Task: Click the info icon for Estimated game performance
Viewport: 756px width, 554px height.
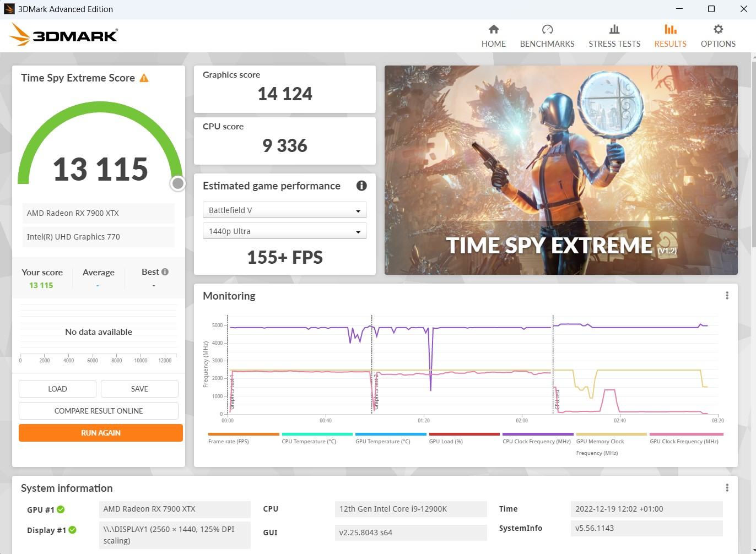Action: coord(361,186)
